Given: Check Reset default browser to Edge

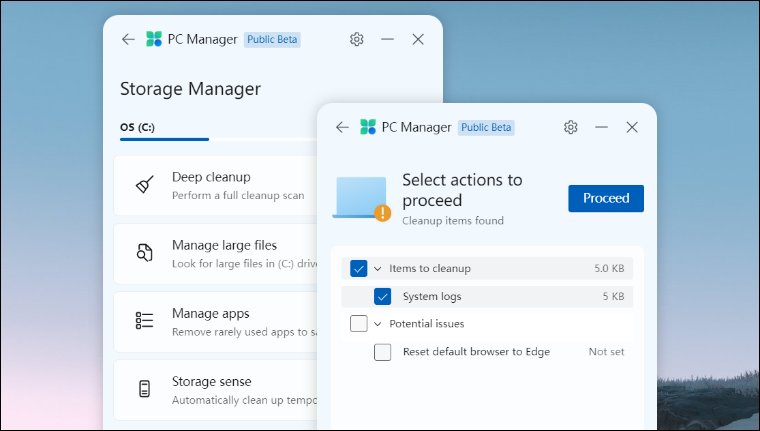Looking at the screenshot, I should [382, 352].
